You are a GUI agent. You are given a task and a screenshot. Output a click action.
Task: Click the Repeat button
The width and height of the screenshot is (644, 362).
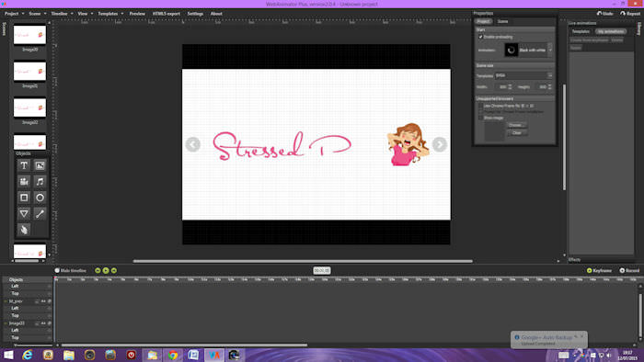point(630,14)
